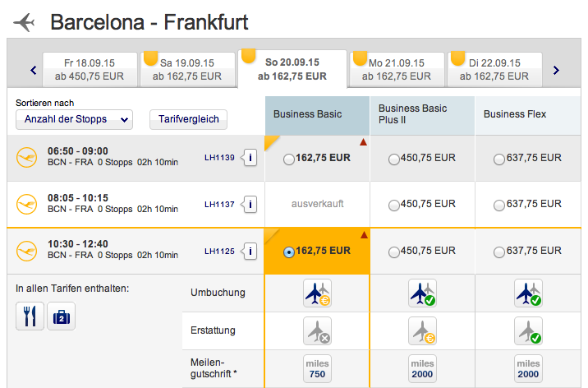The width and height of the screenshot is (588, 388).
Task: Show later dates with right arrow
Action: (x=556, y=70)
